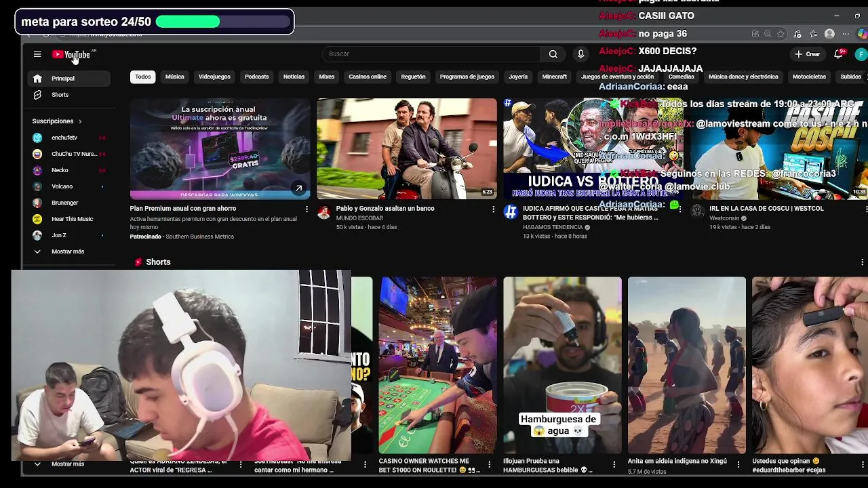The width and height of the screenshot is (868, 488).
Task: Select the Podcasts filter chip
Action: point(256,77)
